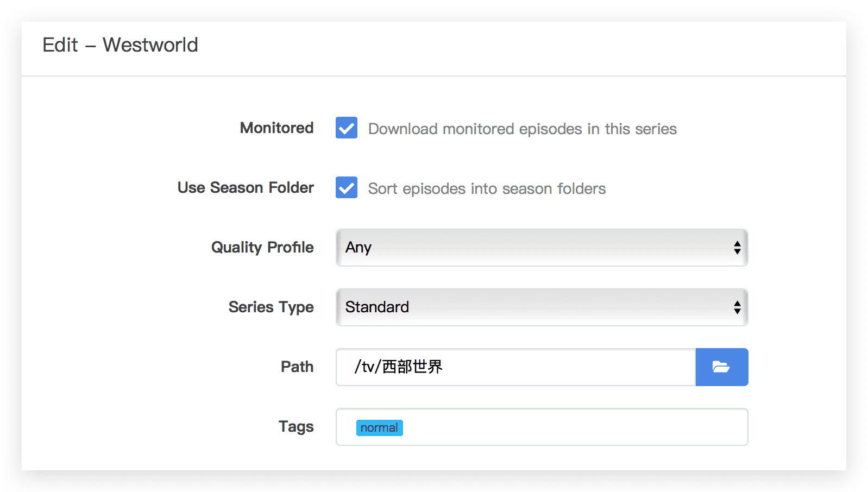The height and width of the screenshot is (492, 868).
Task: Click the 'Edit – Westworld' dialog title
Action: [120, 45]
